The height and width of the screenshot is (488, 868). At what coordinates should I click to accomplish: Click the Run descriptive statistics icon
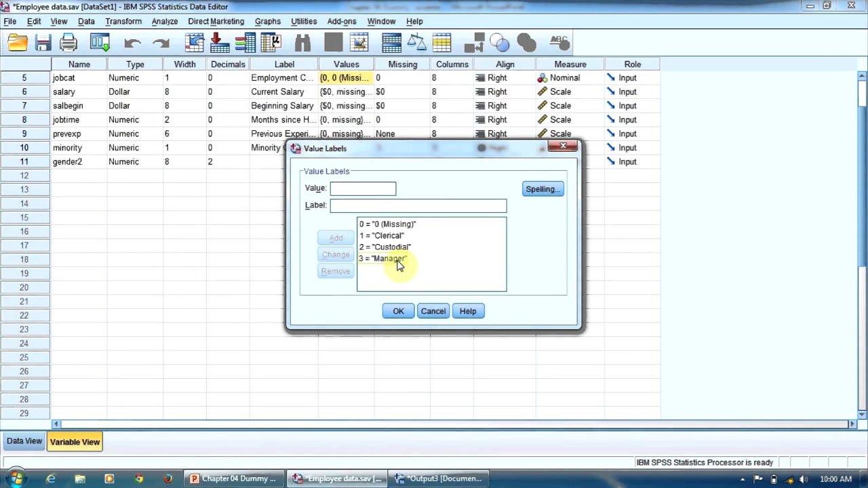click(x=271, y=44)
